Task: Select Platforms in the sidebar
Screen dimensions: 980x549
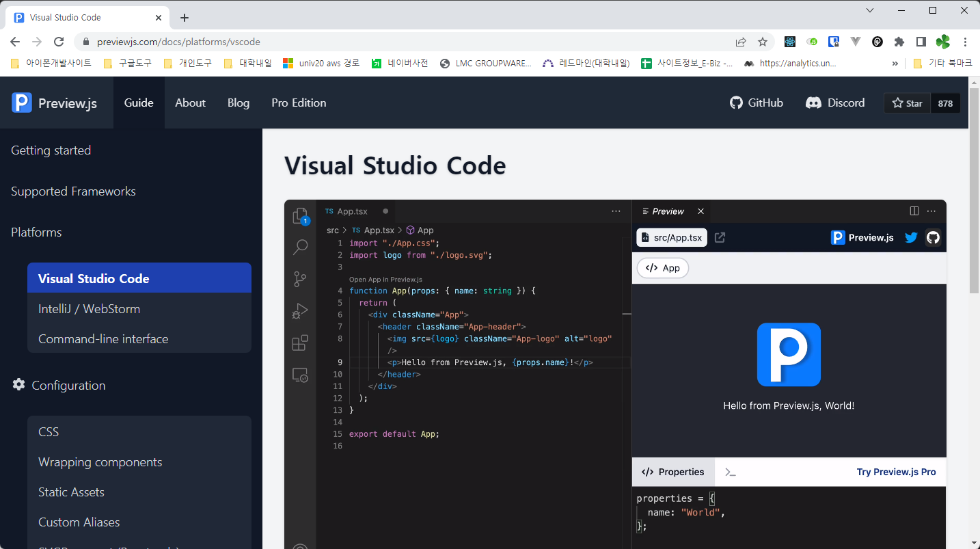Action: (36, 232)
